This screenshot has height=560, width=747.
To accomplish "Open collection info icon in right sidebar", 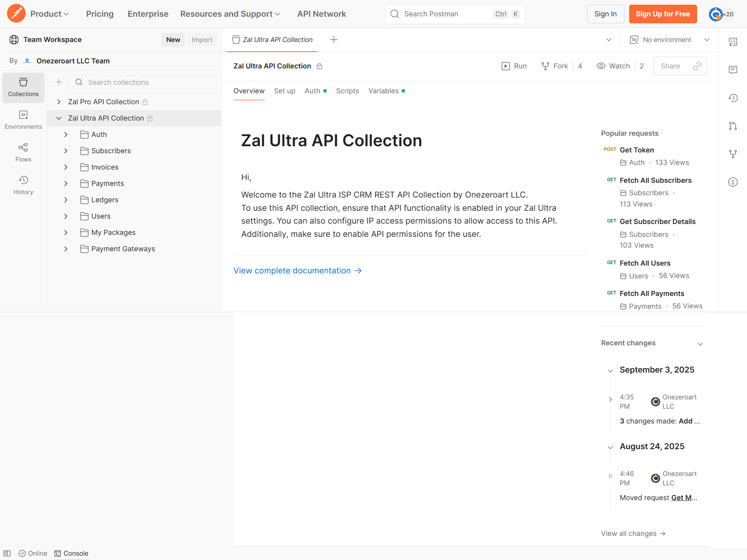I will 733,182.
